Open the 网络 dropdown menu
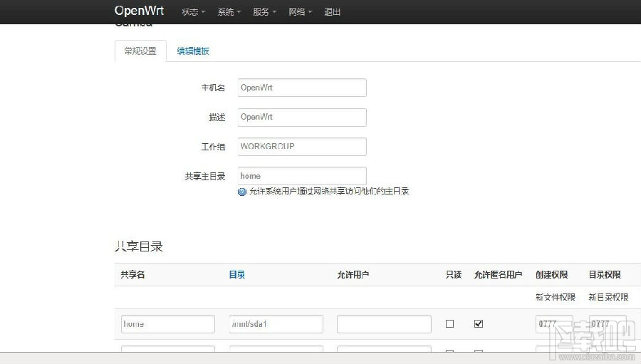This screenshot has width=641, height=364. pos(300,12)
